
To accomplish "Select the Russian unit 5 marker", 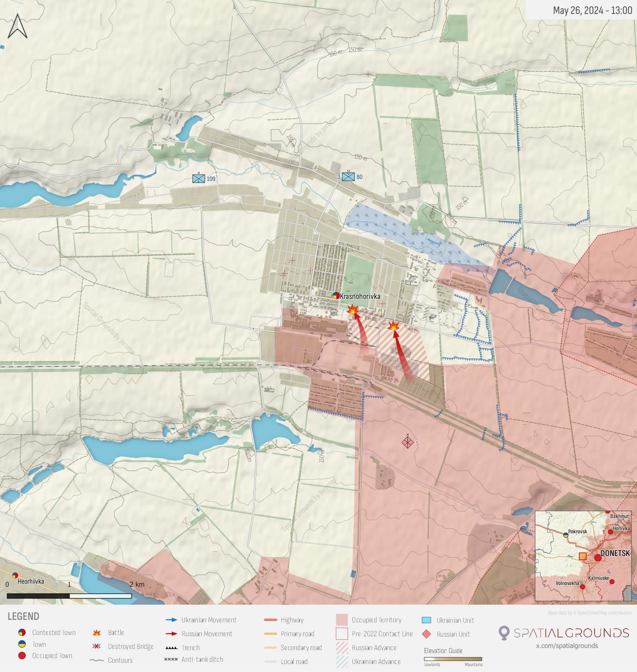I will point(407,442).
